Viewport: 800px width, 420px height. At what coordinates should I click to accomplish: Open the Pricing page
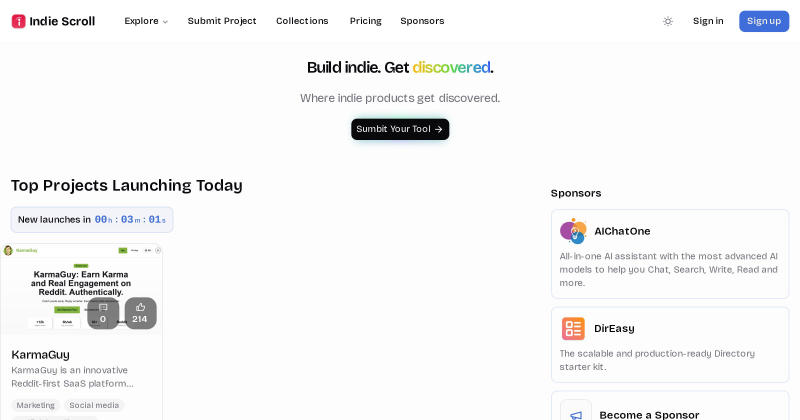pyautogui.click(x=365, y=21)
